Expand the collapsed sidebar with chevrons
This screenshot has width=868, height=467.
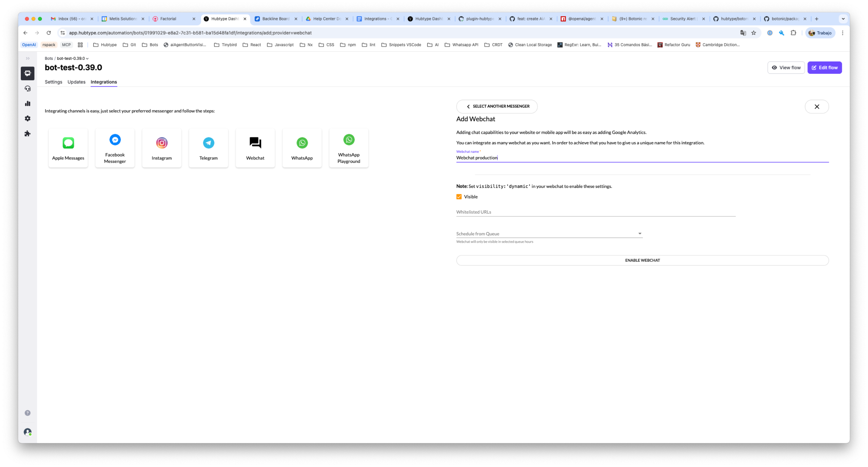[28, 59]
